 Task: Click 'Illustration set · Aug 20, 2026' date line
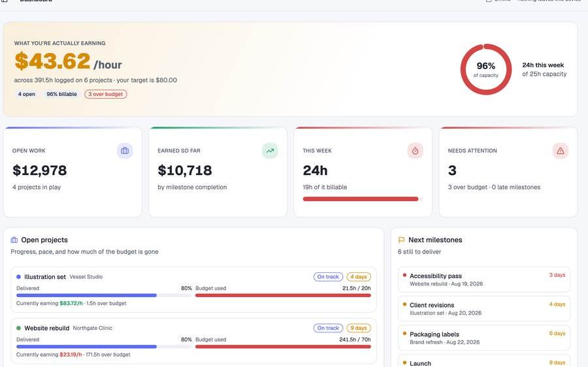(446, 313)
